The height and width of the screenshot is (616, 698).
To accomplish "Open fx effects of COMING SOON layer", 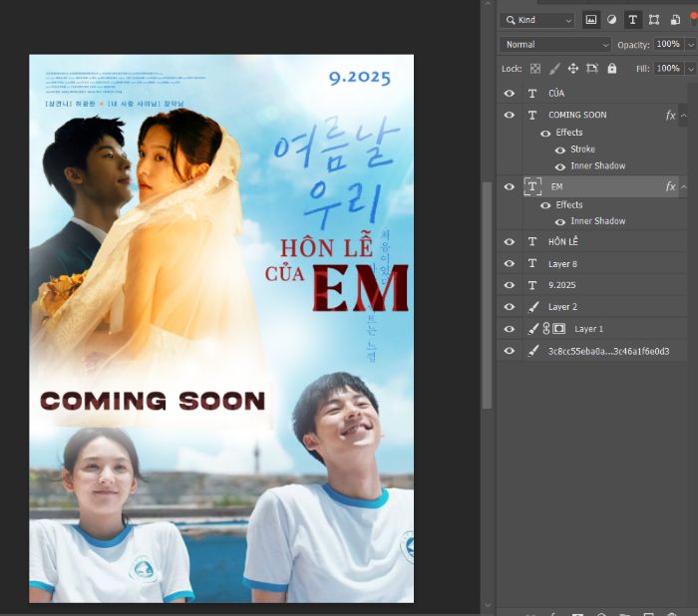I will click(670, 116).
